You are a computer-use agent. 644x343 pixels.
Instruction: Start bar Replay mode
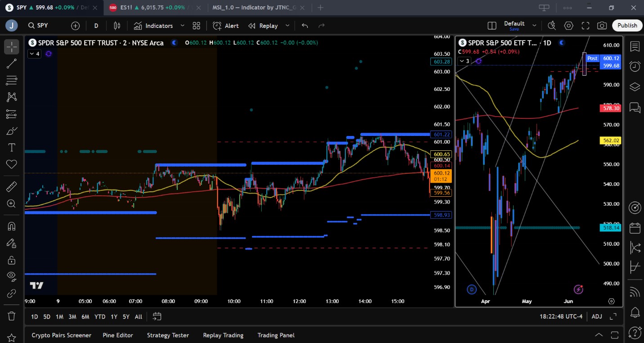coord(263,26)
